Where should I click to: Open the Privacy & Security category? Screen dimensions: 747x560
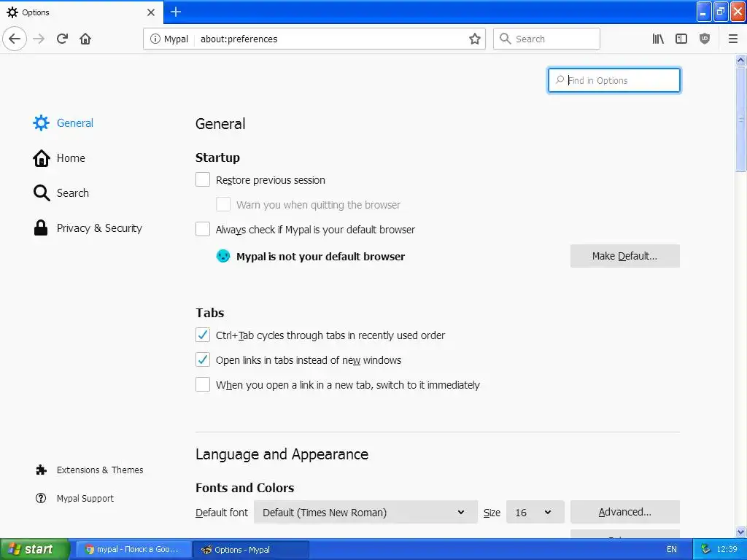(99, 228)
